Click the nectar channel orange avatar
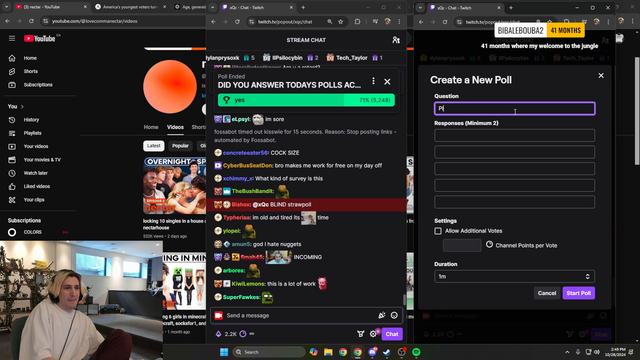 pos(170,87)
